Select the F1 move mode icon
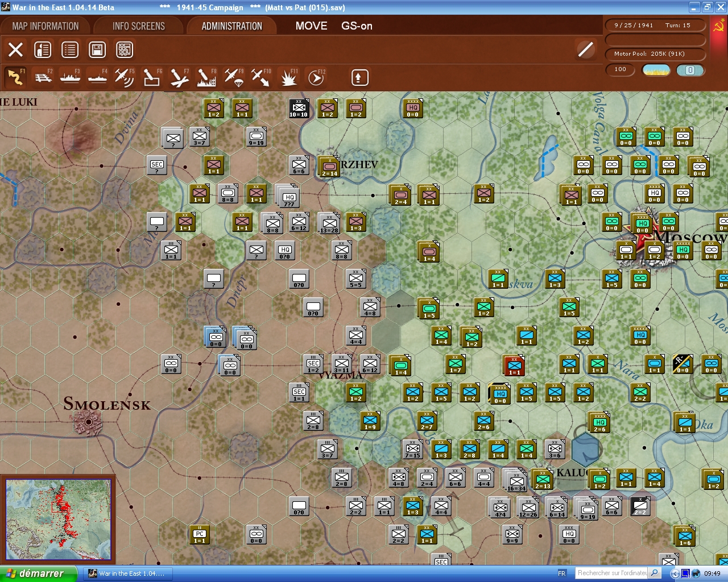Image resolution: width=728 pixels, height=582 pixels. click(x=15, y=77)
